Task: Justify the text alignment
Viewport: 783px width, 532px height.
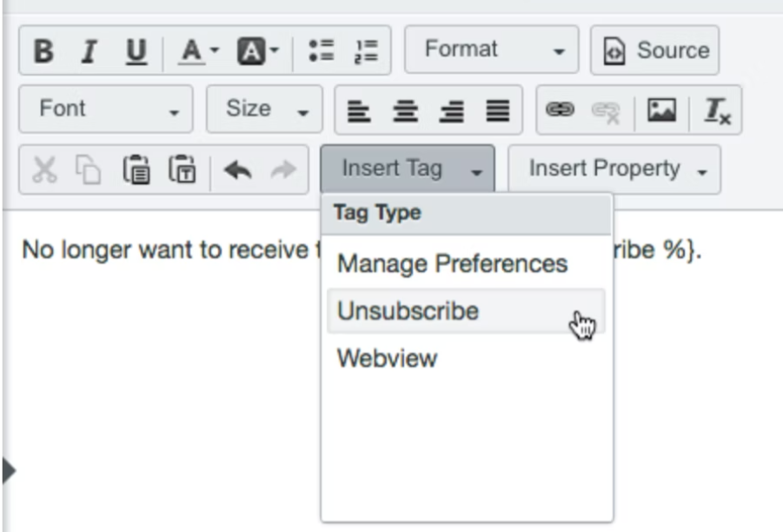Action: click(497, 110)
